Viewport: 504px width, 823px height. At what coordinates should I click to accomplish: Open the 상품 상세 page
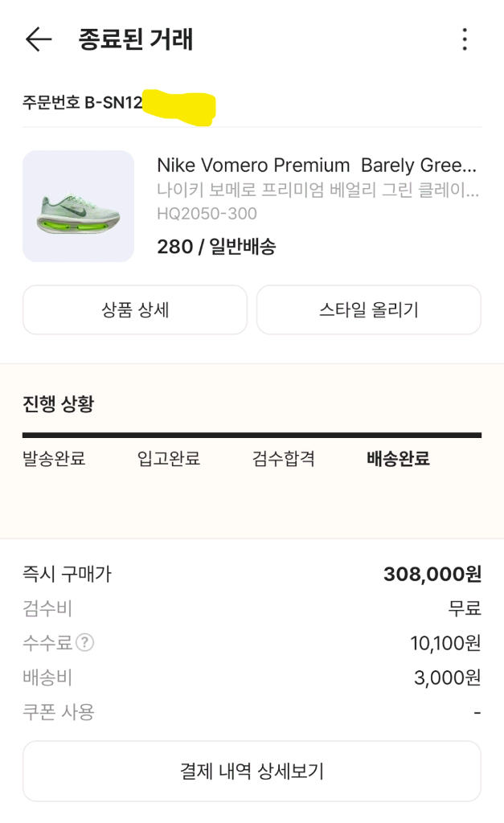coord(134,309)
